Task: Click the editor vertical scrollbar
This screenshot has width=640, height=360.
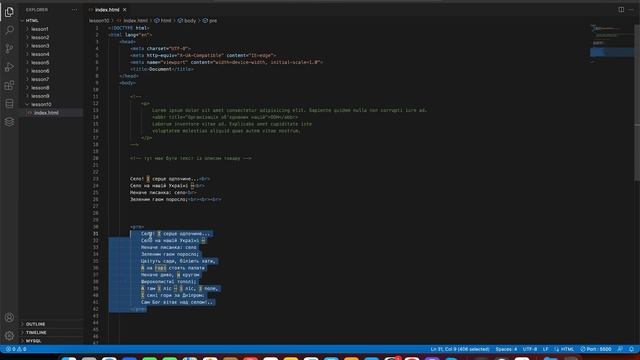Action: [637, 102]
